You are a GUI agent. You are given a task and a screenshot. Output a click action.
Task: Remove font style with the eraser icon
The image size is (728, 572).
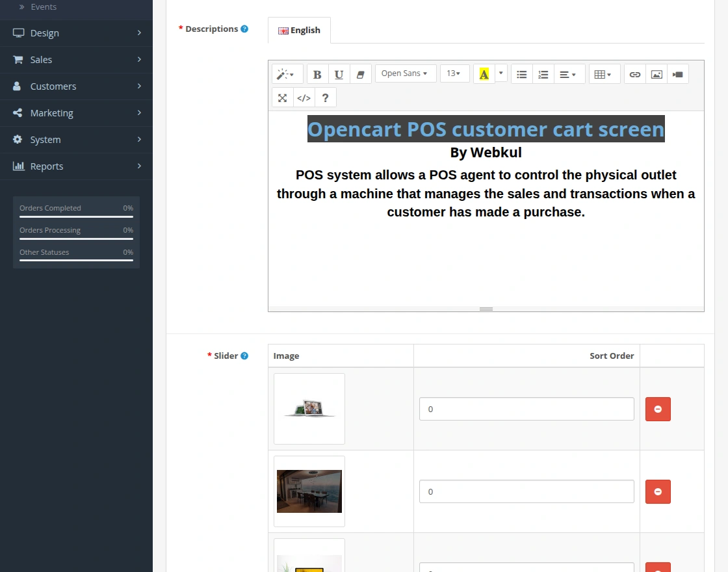361,73
